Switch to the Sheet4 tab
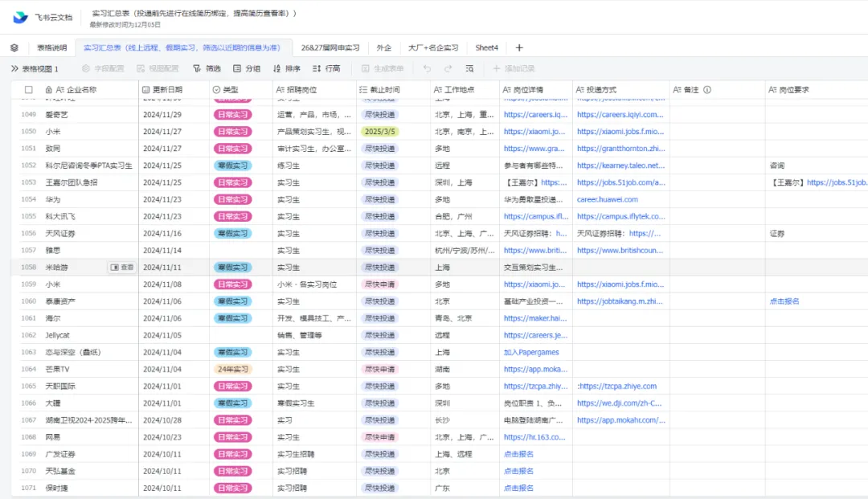 tap(486, 47)
